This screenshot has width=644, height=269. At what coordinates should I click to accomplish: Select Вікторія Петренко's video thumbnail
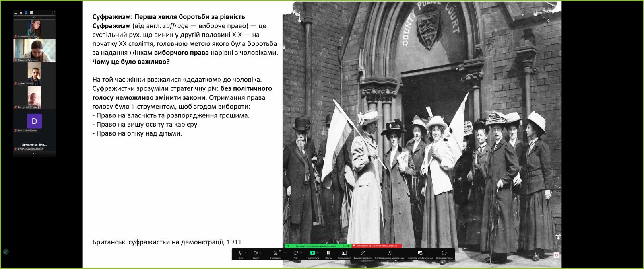pyautogui.click(x=34, y=50)
